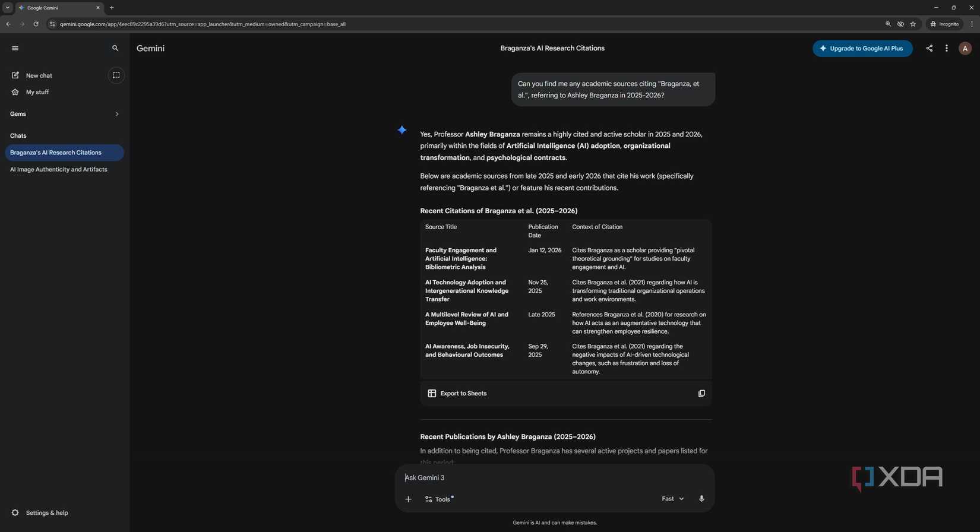Bookmark this page with star icon

click(x=913, y=24)
